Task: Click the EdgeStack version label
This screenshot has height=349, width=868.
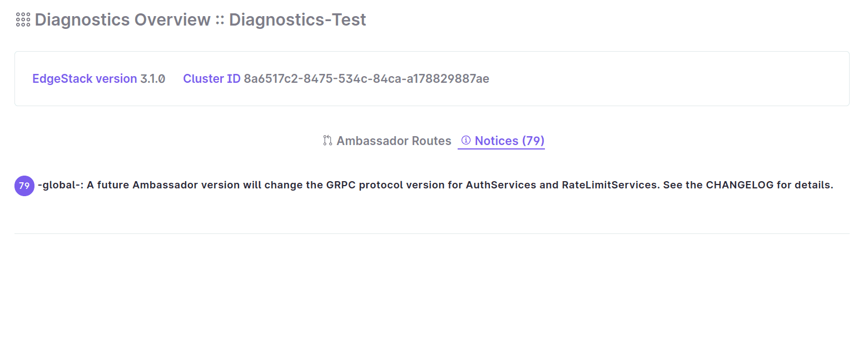Action: coord(85,79)
